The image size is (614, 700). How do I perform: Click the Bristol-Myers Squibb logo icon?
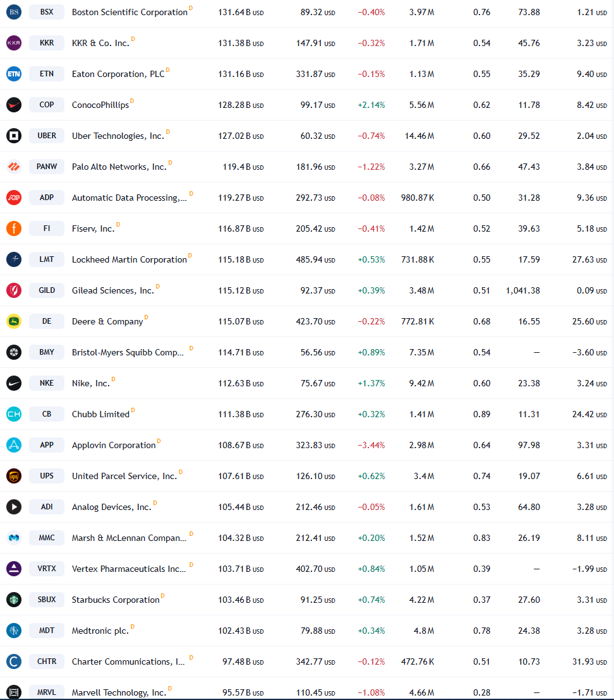(x=14, y=352)
